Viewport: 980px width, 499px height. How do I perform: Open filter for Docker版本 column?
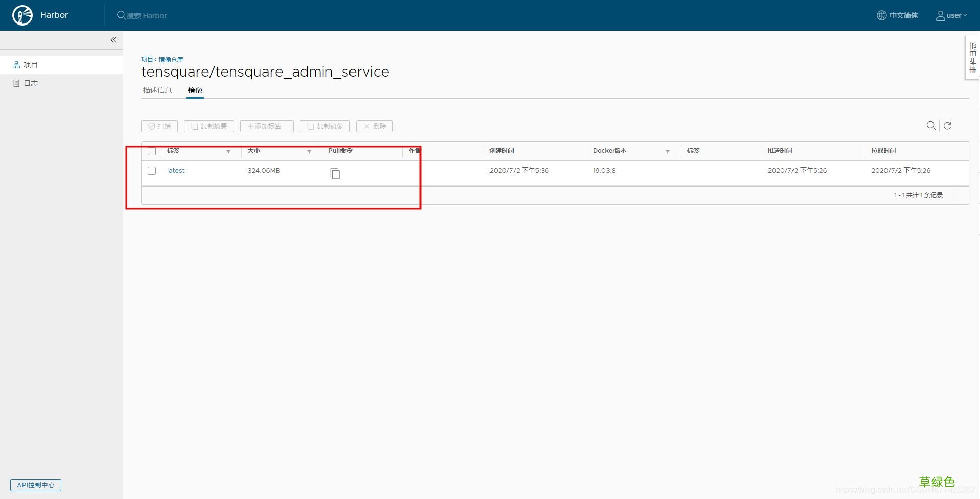668,152
